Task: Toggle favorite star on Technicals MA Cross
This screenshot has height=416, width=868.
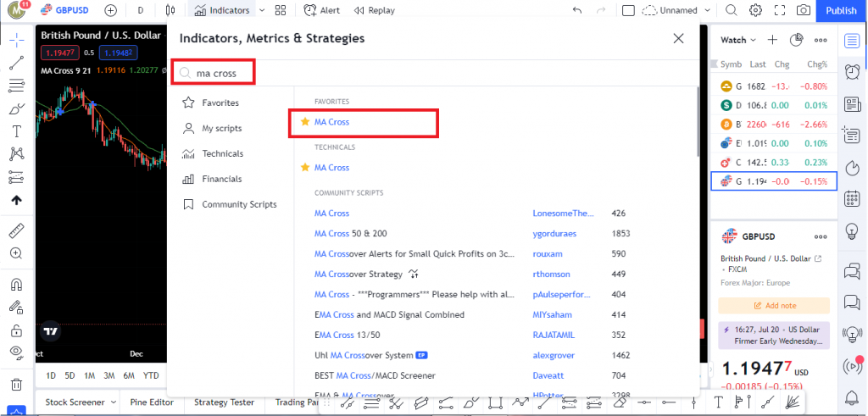Action: [305, 168]
